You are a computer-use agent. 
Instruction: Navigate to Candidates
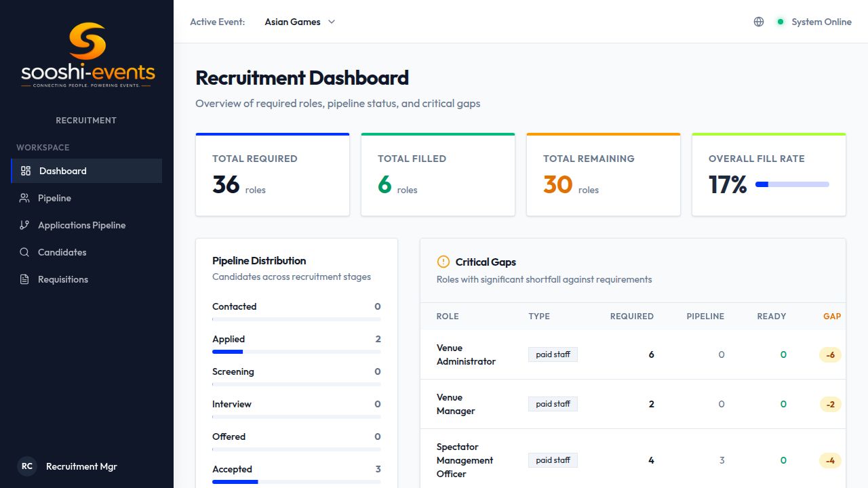[87, 252]
